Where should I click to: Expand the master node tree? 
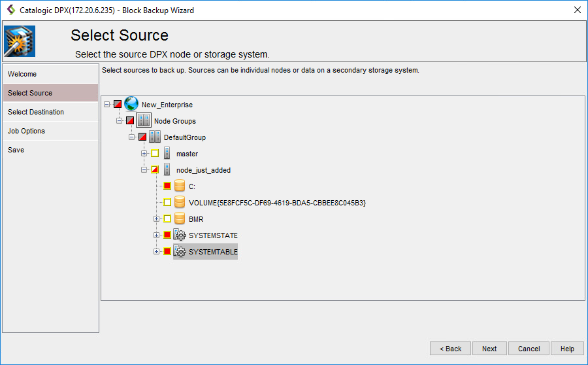point(144,153)
